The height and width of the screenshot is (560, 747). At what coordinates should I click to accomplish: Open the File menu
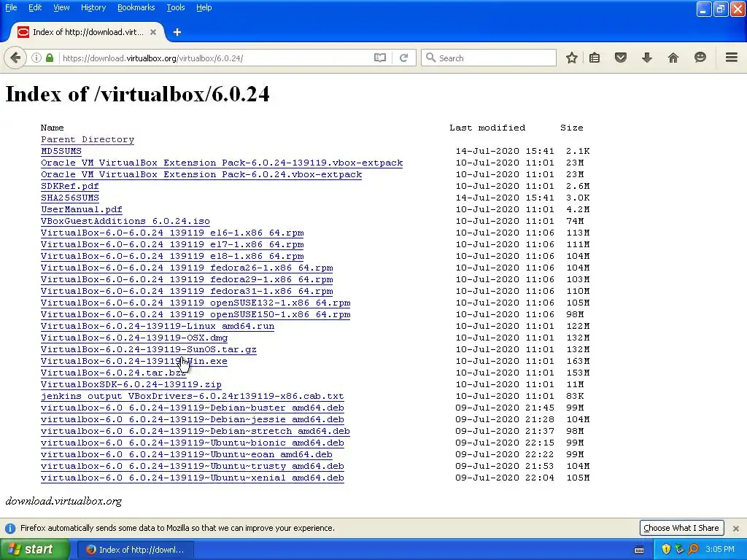tap(11, 7)
